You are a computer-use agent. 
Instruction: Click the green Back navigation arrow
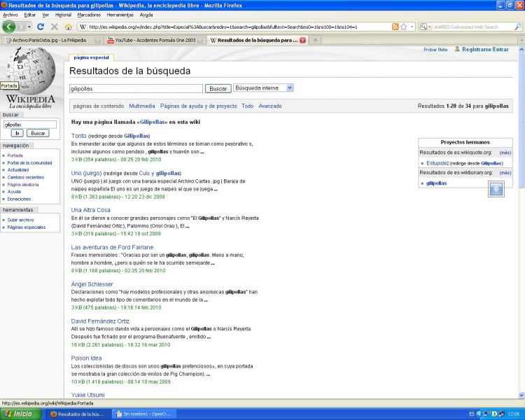(x=9, y=27)
